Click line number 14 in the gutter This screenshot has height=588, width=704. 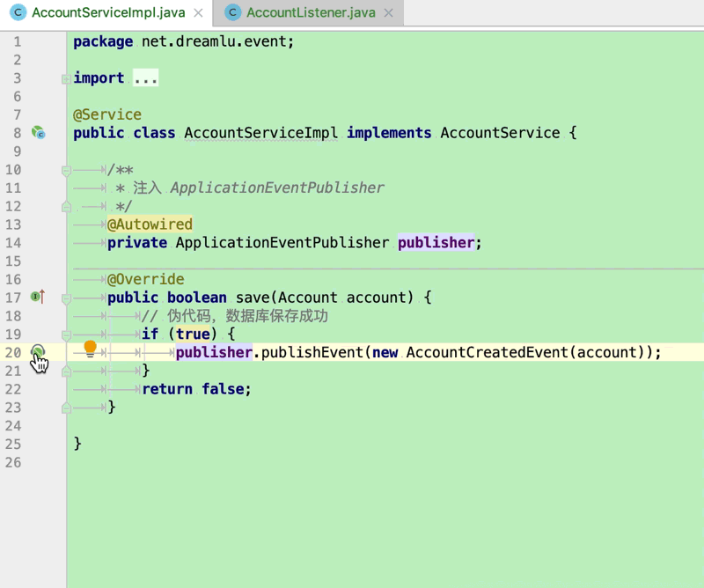point(13,243)
